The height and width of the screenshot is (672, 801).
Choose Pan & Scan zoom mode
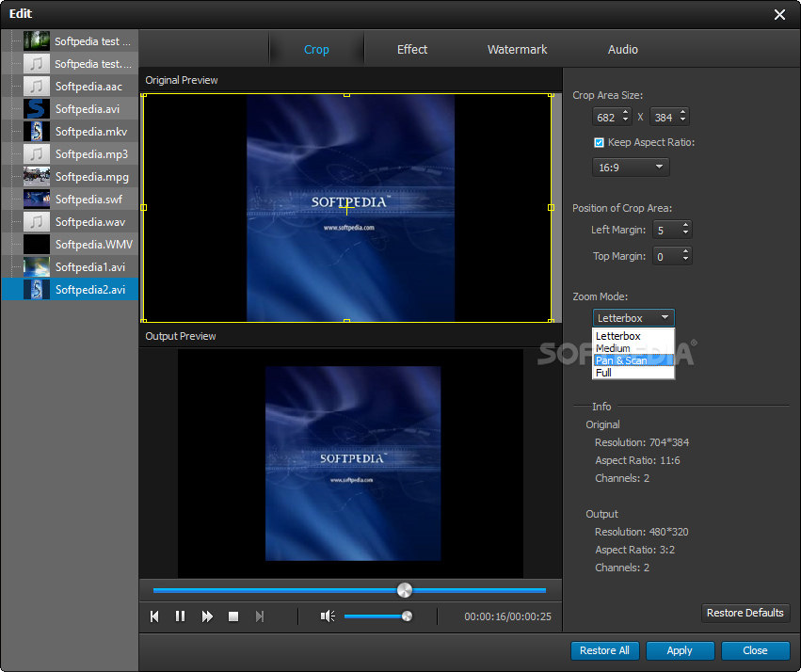[x=633, y=360]
